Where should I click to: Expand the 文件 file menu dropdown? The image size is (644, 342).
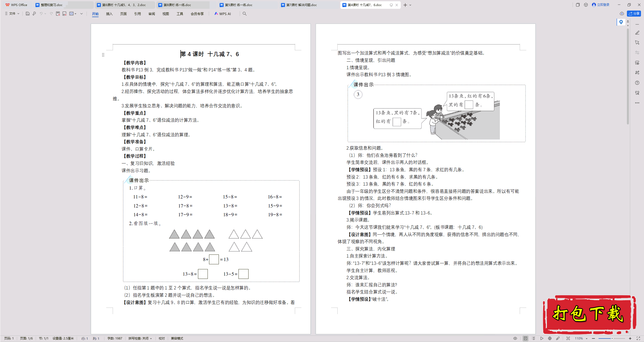12,14
